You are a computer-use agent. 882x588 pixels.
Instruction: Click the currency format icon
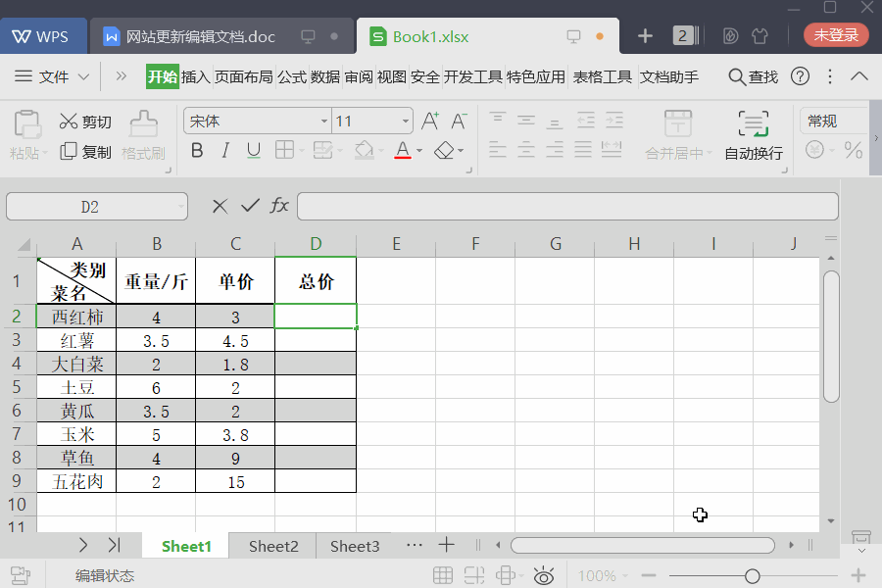click(x=814, y=150)
